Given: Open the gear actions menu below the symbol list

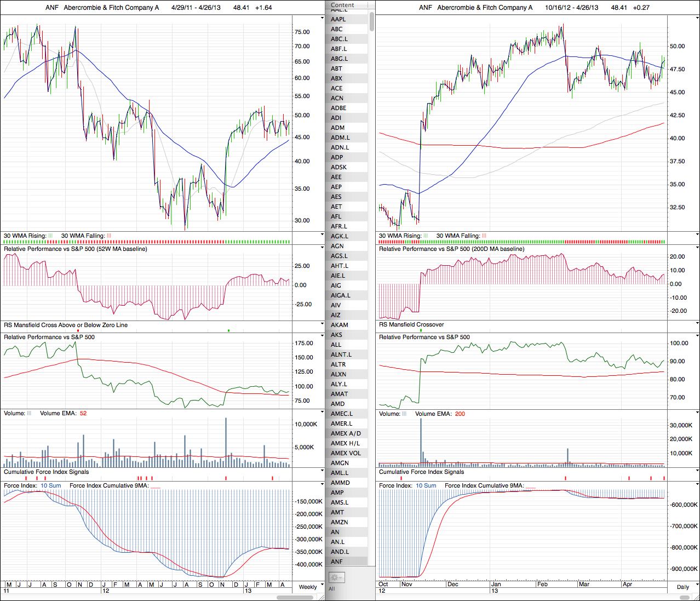Looking at the screenshot, I should coord(336,577).
